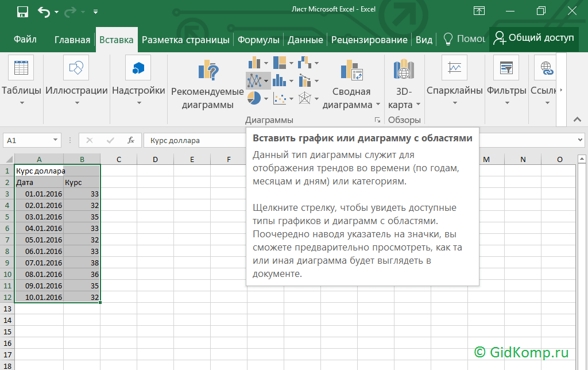Open the Формулы tab
Screen dimensions: 588x370
point(258,40)
